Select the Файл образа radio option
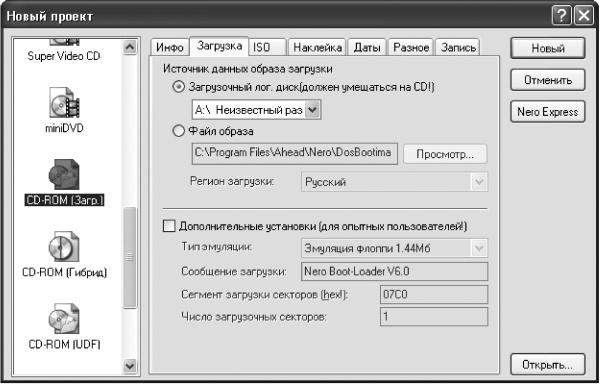 (178, 132)
